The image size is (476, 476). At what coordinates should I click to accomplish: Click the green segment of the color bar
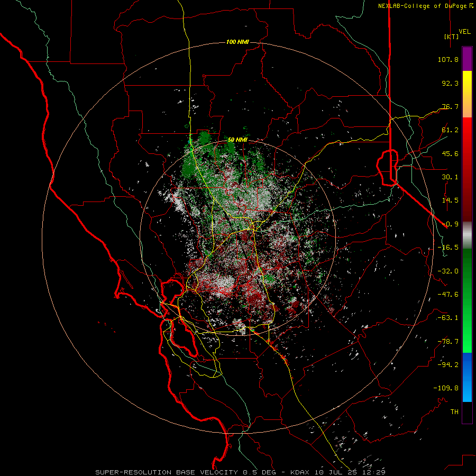[x=467, y=300]
